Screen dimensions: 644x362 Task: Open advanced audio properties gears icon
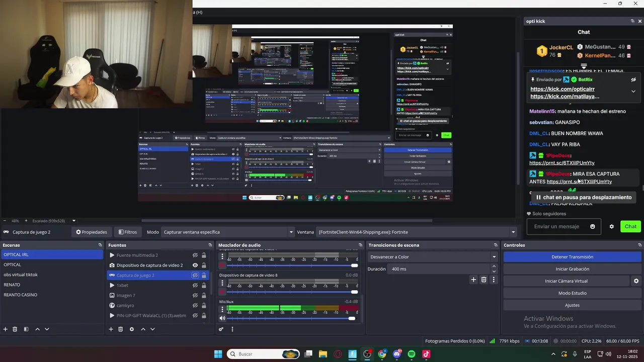[x=221, y=329]
